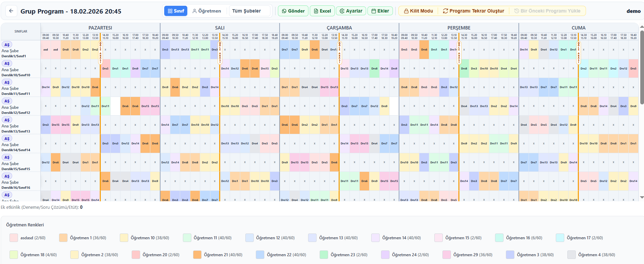Viewport: 644px width, 264px height.
Task: Export the schedule with the Excel button
Action: click(x=322, y=11)
